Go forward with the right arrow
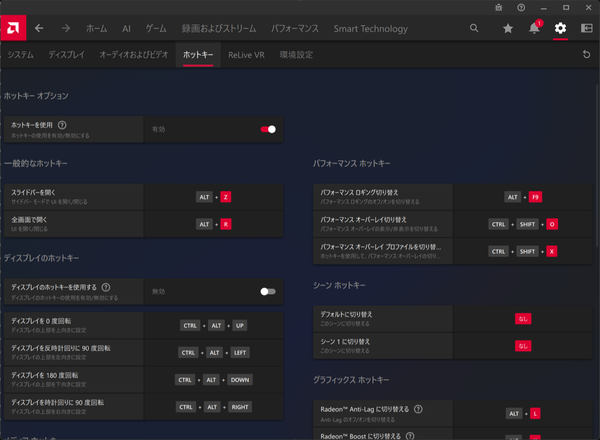The image size is (600, 440). click(66, 28)
